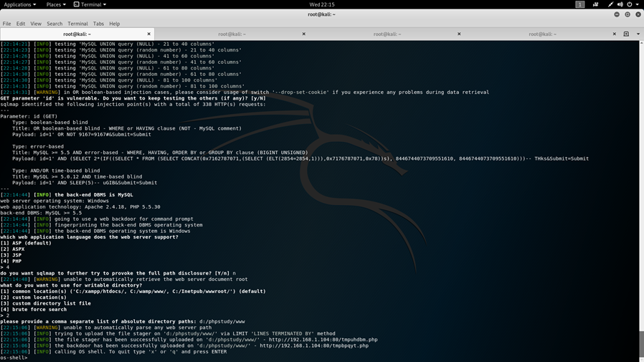Click '[3] JSP' option text
The height and width of the screenshot is (362, 644).
click(x=11, y=255)
